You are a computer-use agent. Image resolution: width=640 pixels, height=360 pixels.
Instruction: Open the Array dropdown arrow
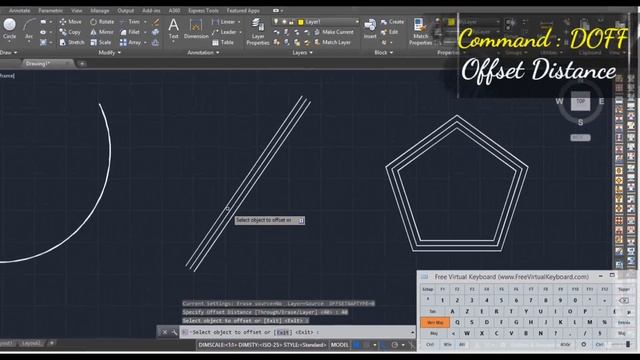click(145, 42)
